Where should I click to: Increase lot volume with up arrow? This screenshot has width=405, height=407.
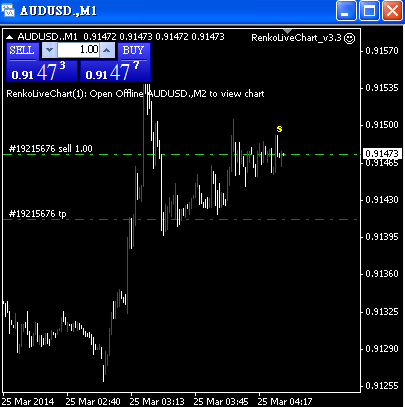click(x=107, y=50)
